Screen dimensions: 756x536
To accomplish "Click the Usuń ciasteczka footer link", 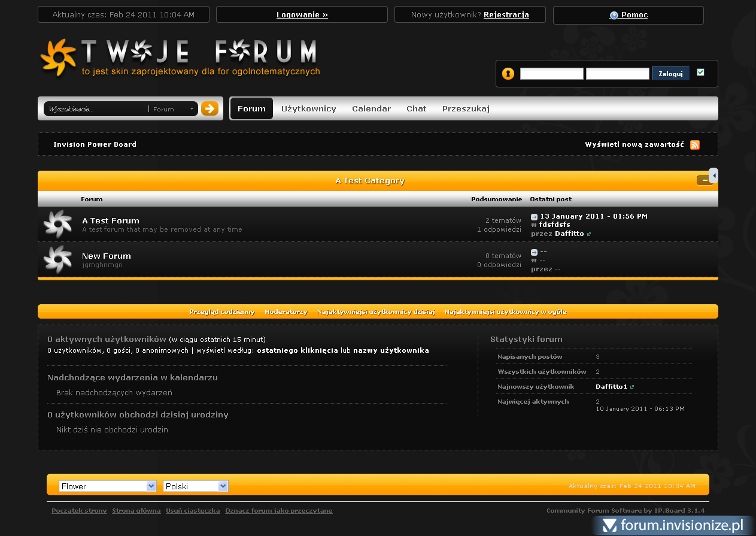I will (x=193, y=511).
